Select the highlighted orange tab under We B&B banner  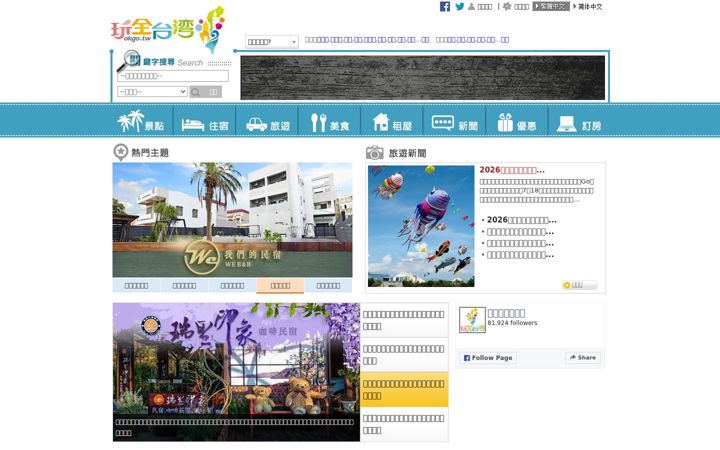point(280,286)
